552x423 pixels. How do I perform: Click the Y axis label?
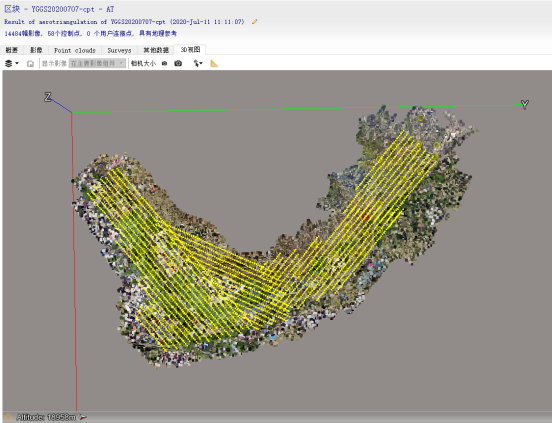click(525, 105)
